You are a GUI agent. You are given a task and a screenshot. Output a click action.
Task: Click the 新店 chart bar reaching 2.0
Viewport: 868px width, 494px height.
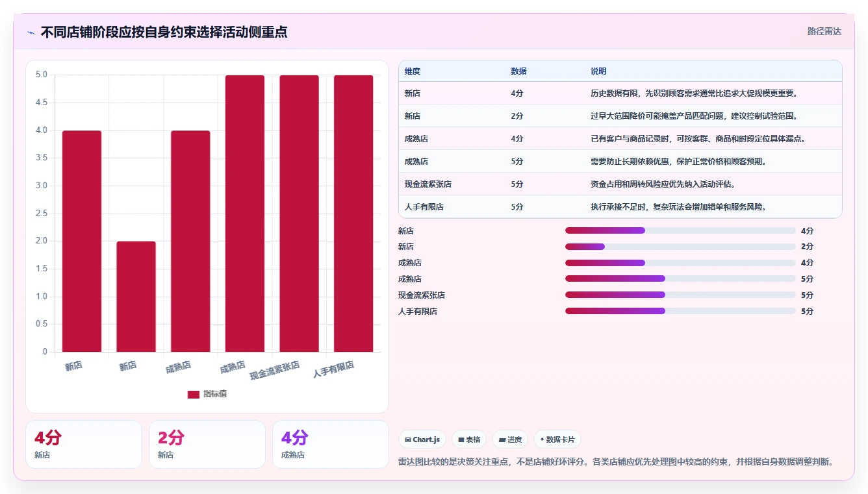point(136,297)
